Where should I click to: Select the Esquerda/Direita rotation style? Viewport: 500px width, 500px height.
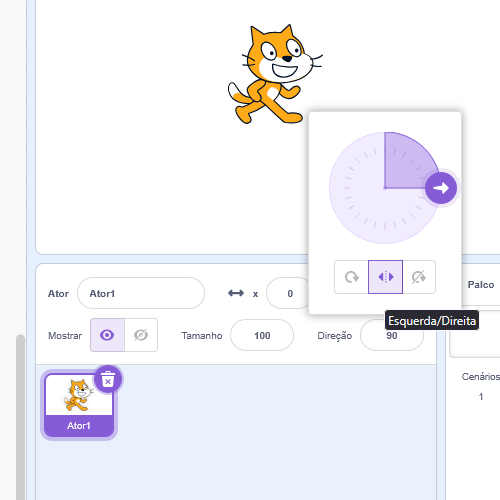click(x=385, y=277)
